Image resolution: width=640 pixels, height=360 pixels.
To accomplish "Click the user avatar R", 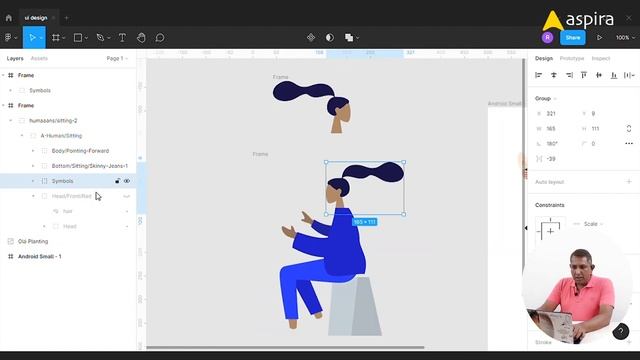I will click(547, 38).
